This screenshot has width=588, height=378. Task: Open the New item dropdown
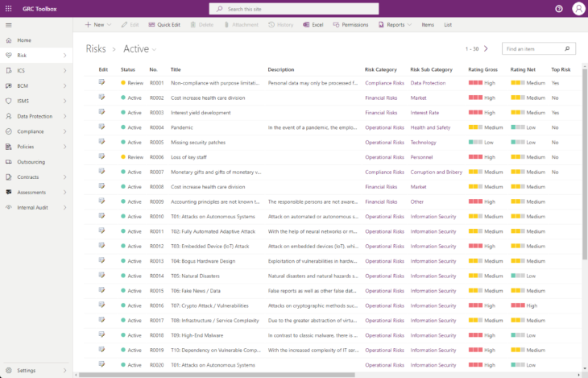98,25
